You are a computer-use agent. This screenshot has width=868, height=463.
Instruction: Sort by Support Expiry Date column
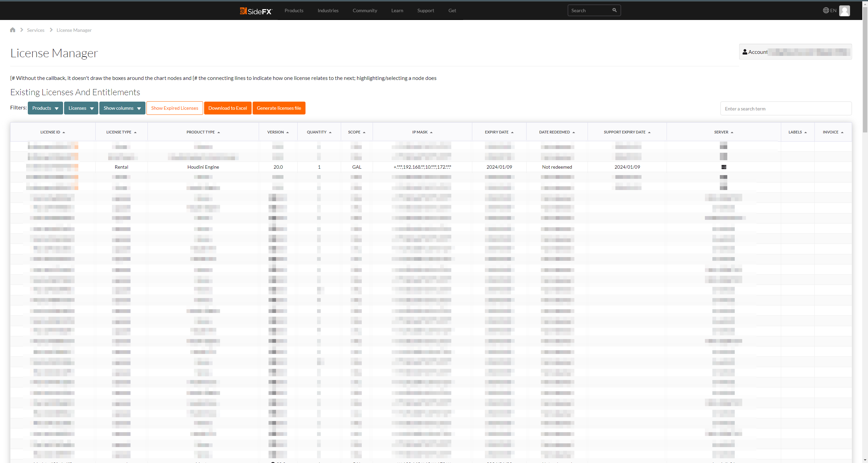click(627, 132)
